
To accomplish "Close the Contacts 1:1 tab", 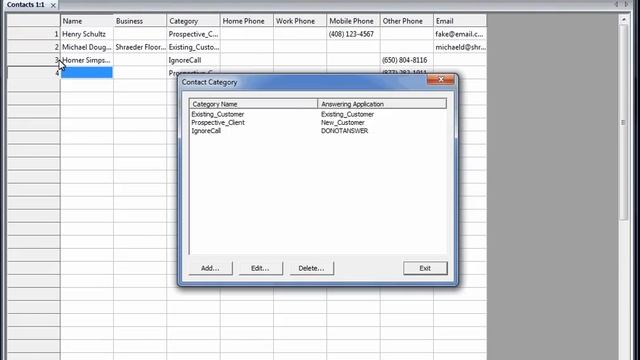I will click(x=53, y=5).
